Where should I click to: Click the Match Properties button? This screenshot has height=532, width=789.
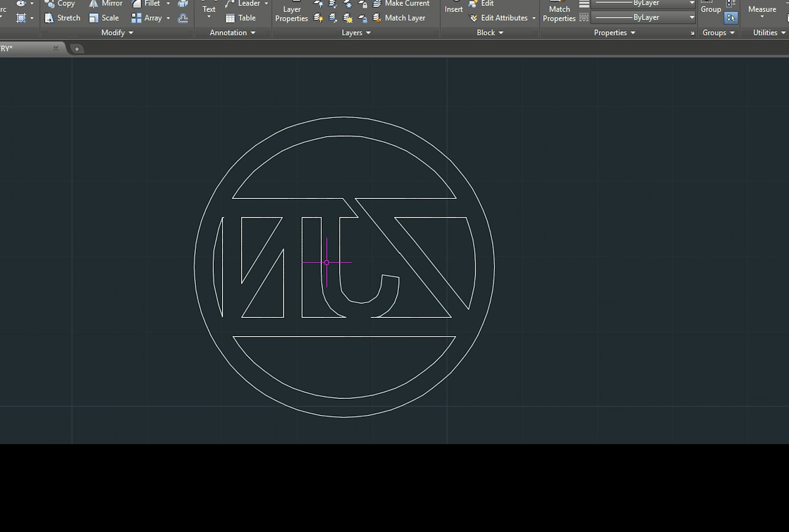pyautogui.click(x=559, y=13)
